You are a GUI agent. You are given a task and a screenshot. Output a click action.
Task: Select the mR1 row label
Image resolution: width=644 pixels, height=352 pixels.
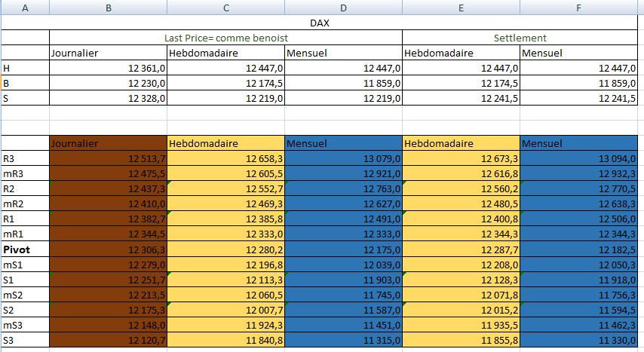tap(25, 234)
